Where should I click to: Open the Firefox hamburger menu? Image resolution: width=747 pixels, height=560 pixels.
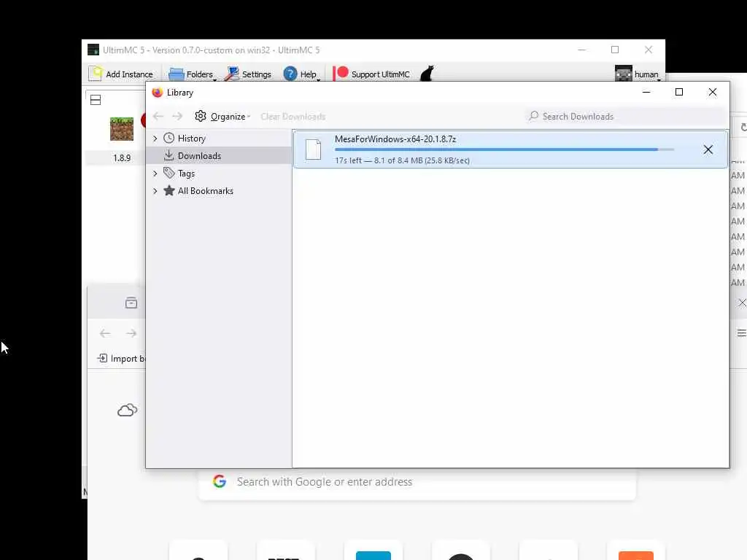741,332
